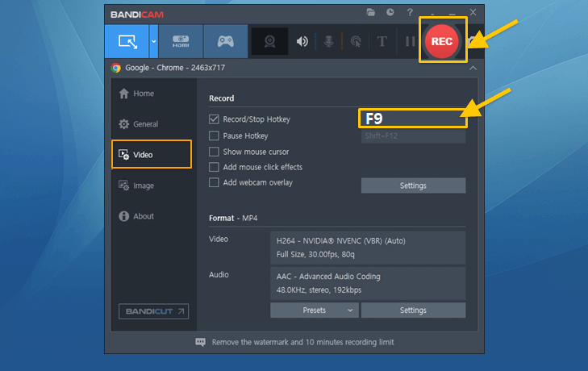
Task: Toggle the text overlay T icon
Action: [x=382, y=41]
